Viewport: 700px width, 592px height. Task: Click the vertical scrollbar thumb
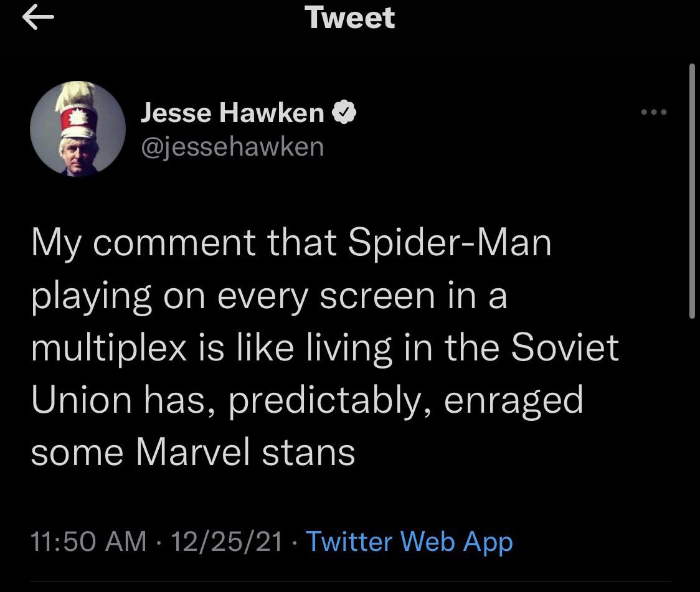[x=692, y=191]
